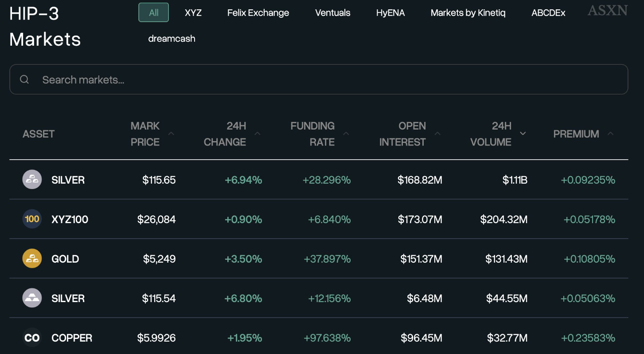Click the Premium sort arrow
The image size is (644, 354).
pyautogui.click(x=610, y=133)
